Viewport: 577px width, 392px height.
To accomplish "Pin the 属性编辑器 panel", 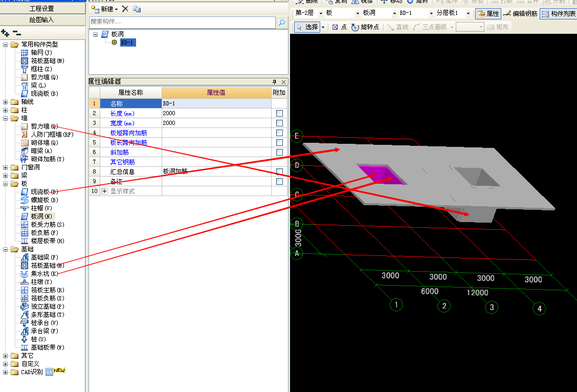I will pyautogui.click(x=274, y=82).
